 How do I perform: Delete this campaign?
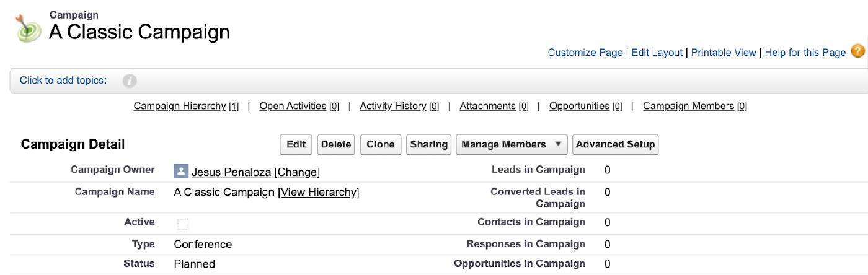click(336, 144)
